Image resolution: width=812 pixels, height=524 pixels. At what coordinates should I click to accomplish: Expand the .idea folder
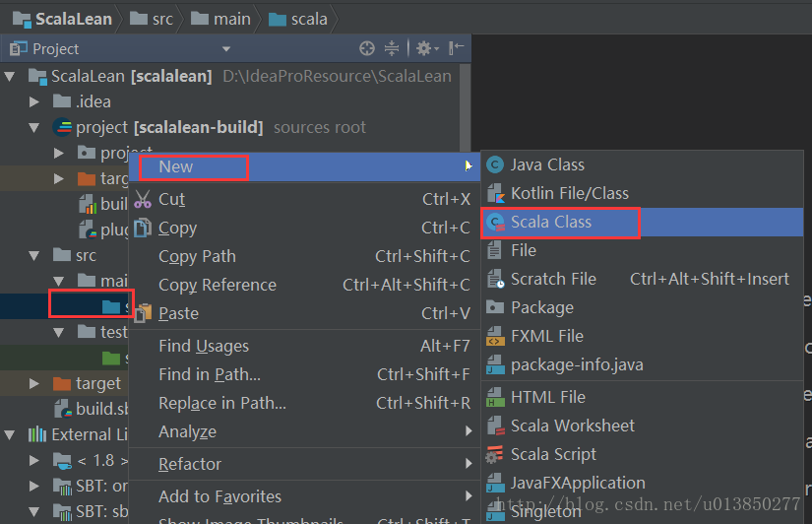click(34, 101)
